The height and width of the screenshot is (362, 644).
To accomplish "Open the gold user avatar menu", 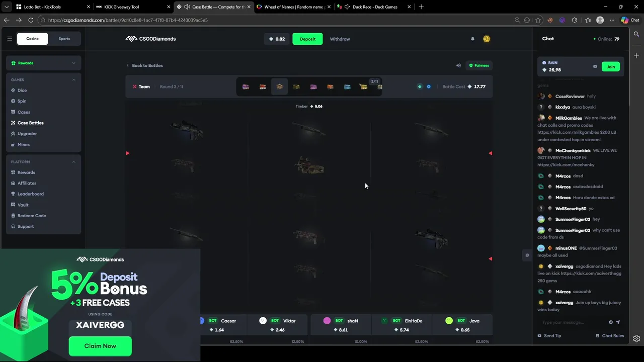I will pyautogui.click(x=487, y=39).
